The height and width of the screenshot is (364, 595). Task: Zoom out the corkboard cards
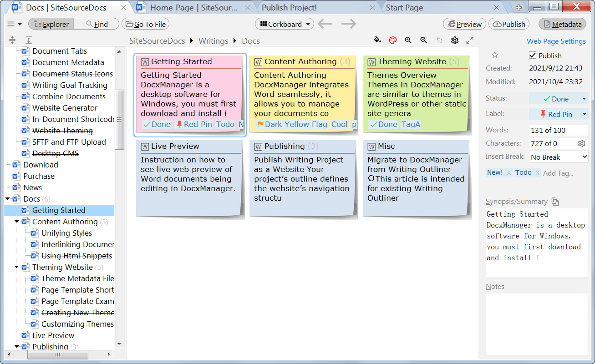(424, 40)
